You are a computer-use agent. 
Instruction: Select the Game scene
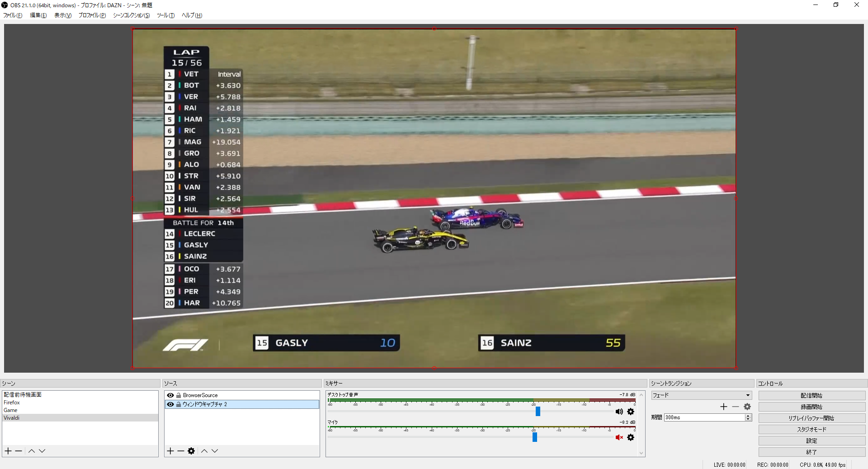[80, 410]
